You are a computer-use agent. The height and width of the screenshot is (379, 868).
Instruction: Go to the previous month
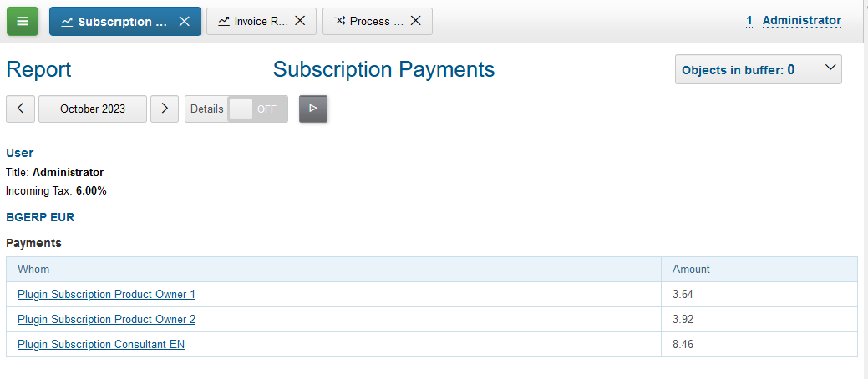[20, 109]
